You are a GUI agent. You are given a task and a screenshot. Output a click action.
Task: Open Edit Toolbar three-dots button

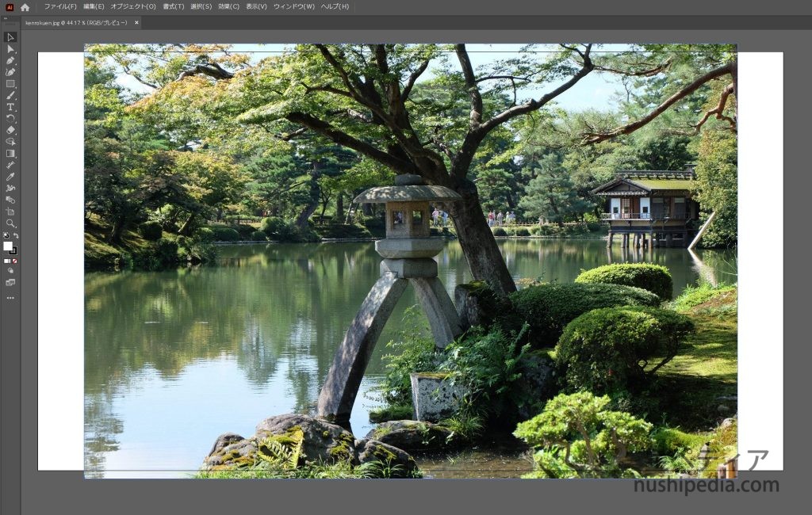(10, 298)
